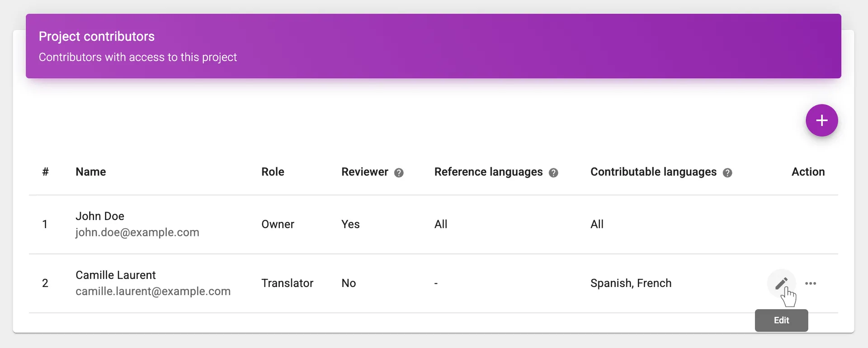Select the Name column header

point(91,172)
